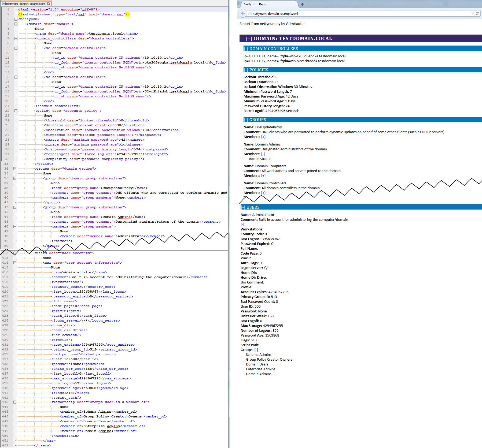Close the nettynum_domain_example.xml editor tab
The width and height of the screenshot is (482, 448).
point(49,3)
